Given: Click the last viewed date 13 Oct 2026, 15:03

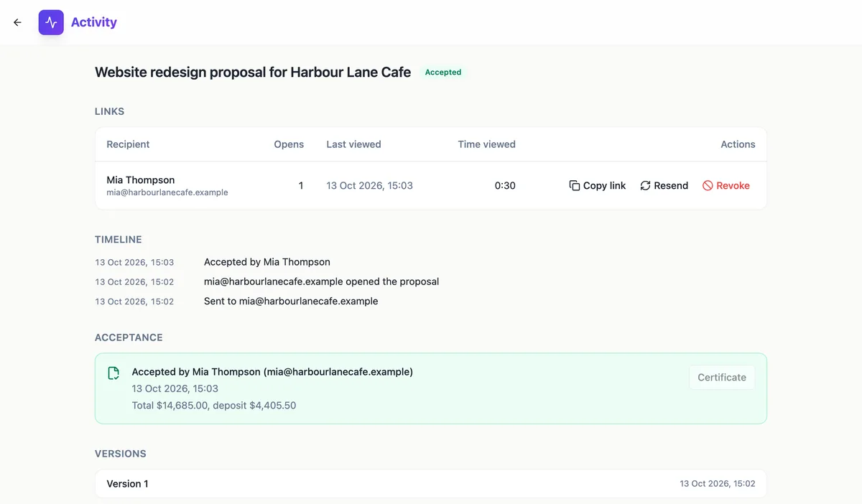Looking at the screenshot, I should 370,186.
